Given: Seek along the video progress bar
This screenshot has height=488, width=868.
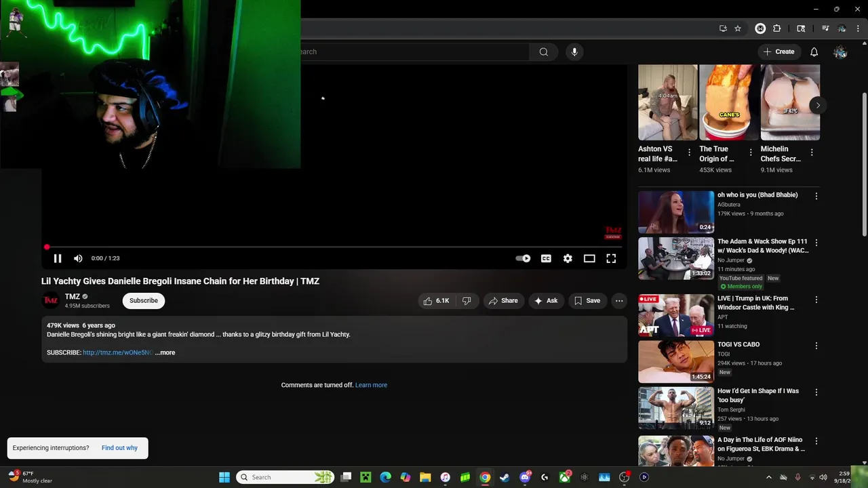Looking at the screenshot, I should [x=334, y=247].
